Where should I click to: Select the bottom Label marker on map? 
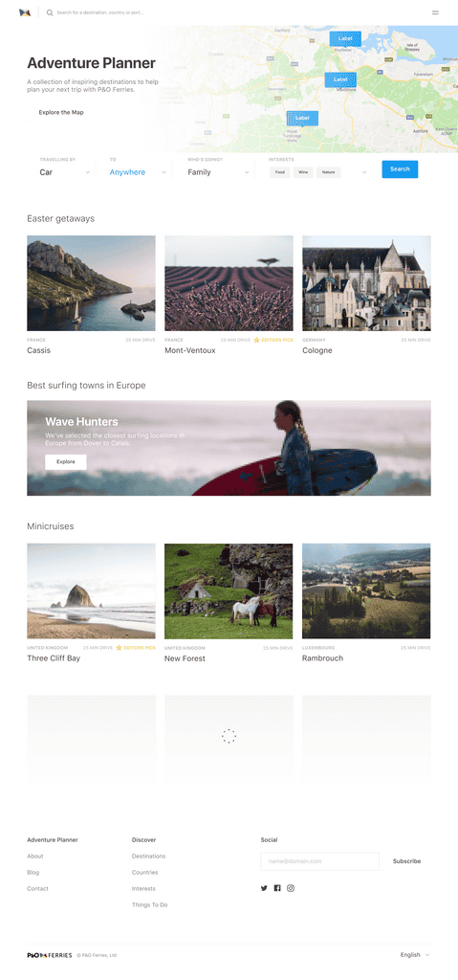click(302, 118)
